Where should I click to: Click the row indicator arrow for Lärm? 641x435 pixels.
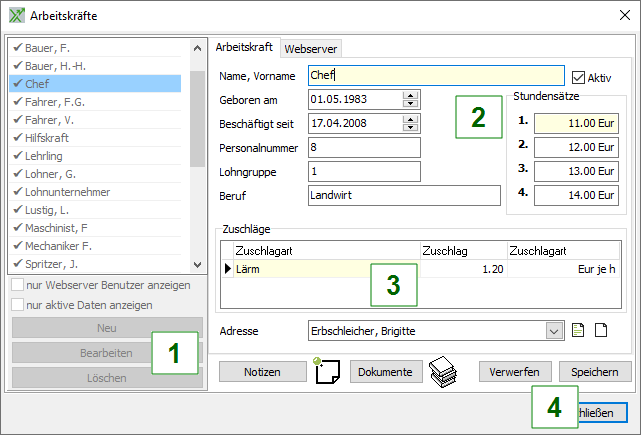[227, 270]
